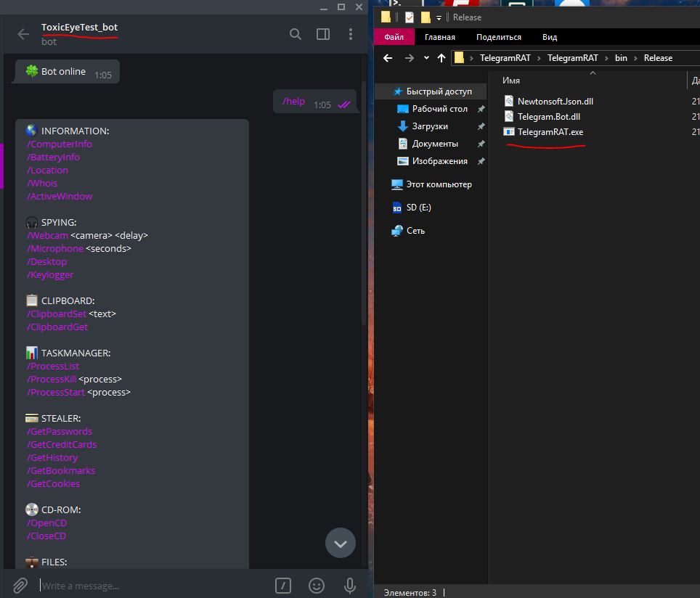Image resolution: width=700 pixels, height=598 pixels.
Task: Click the bin breadcrumb in address bar
Action: click(x=621, y=58)
